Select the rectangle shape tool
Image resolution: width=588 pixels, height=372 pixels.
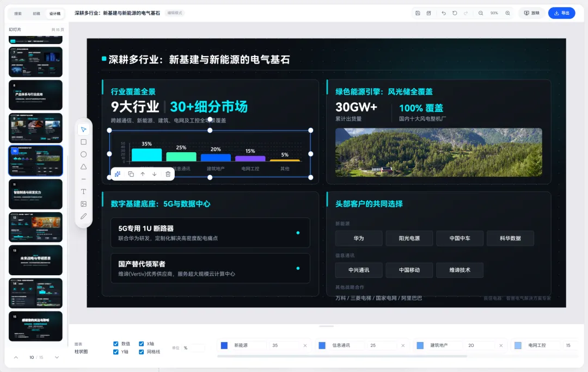tap(84, 142)
